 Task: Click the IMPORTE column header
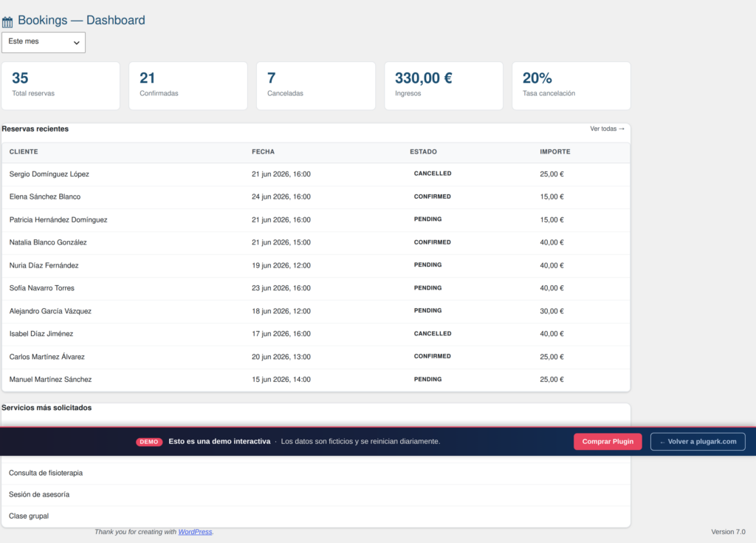[555, 151]
